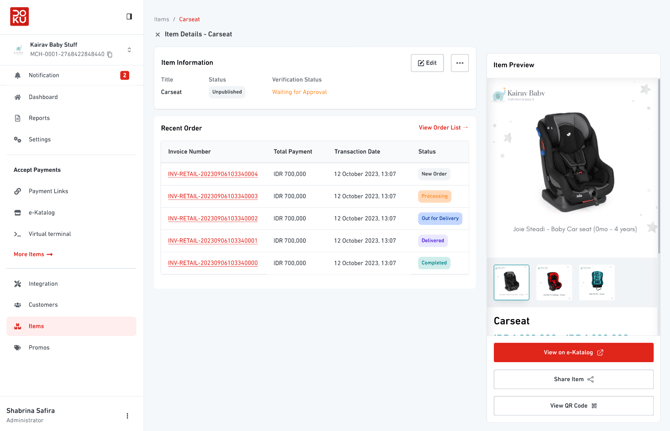
Task: Click the DOKU logo icon
Action: [x=19, y=16]
